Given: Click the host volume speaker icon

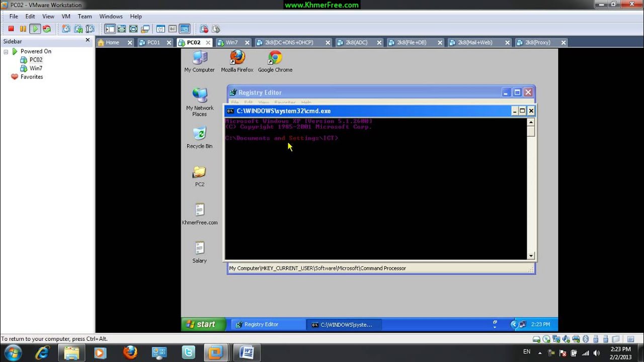Looking at the screenshot, I should coord(596,353).
